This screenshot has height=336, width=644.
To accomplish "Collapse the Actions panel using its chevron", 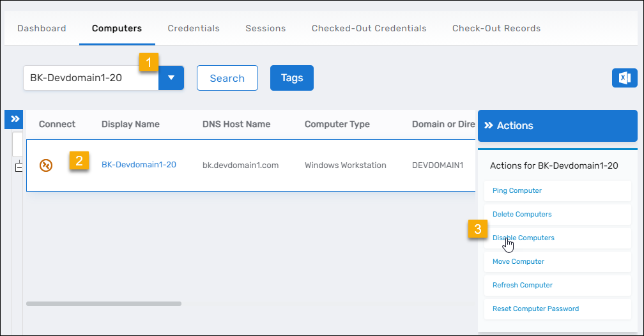I will [489, 126].
